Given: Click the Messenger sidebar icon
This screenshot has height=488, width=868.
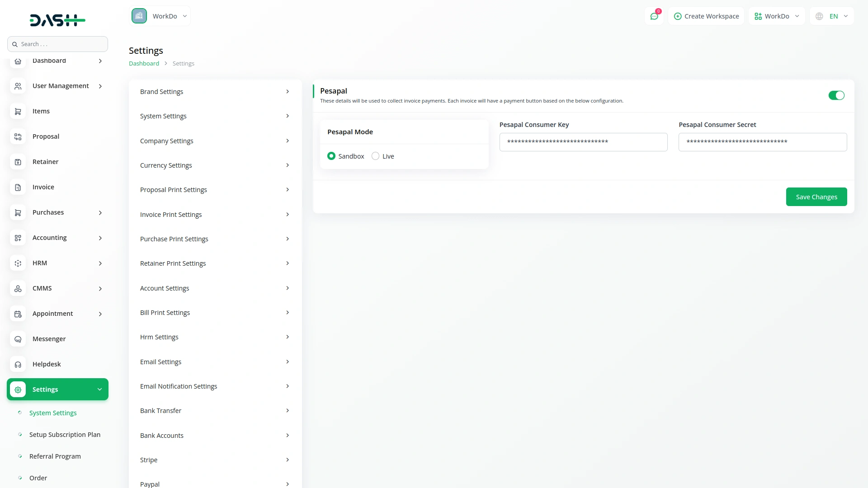Looking at the screenshot, I should click(x=18, y=339).
